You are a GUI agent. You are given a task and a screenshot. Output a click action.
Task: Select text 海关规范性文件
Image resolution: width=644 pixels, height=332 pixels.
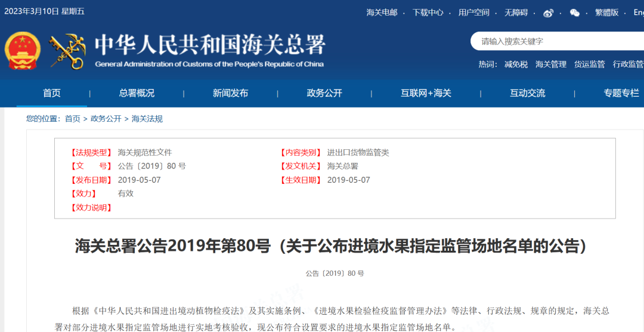(145, 153)
